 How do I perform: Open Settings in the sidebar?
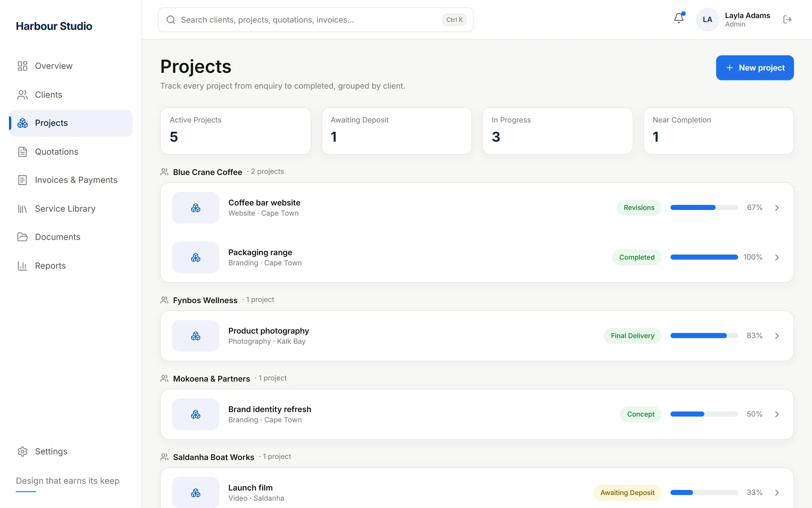tap(71, 451)
